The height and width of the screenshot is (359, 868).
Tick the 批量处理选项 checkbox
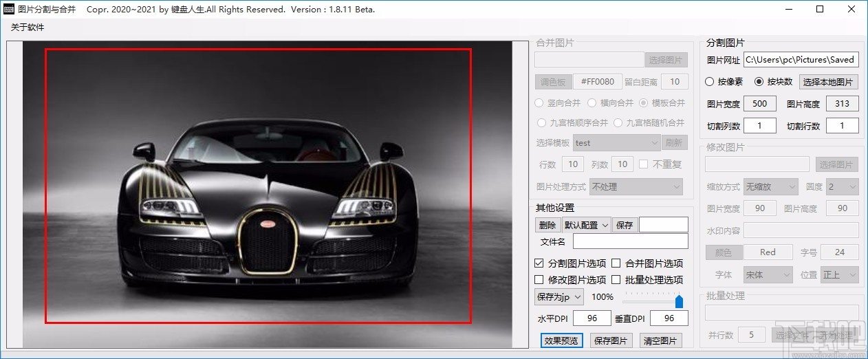point(616,280)
